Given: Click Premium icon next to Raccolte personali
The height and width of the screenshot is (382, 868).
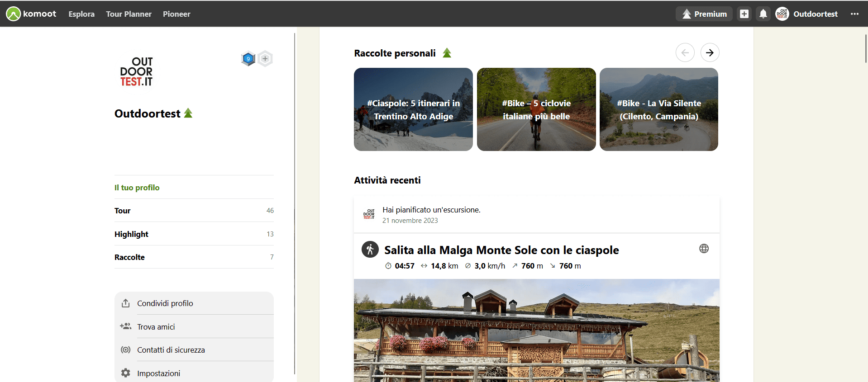Looking at the screenshot, I should (x=447, y=53).
